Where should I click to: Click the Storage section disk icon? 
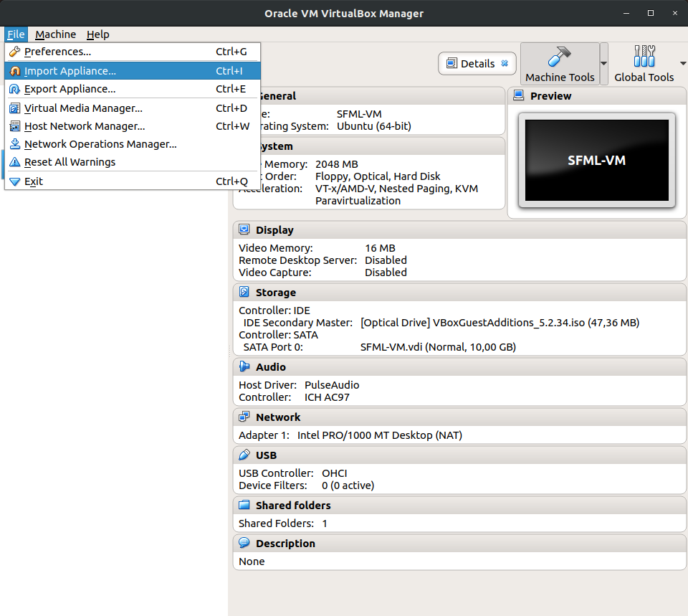coord(244,293)
